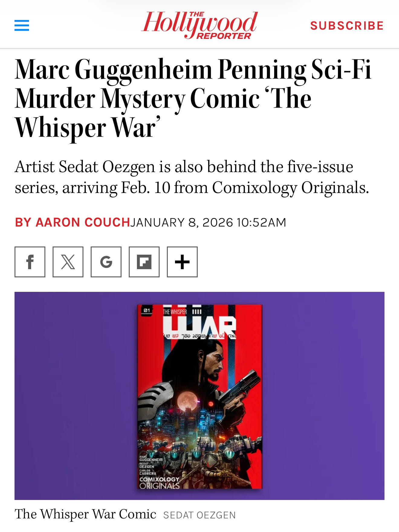Click the creator credits on cover

point(151,465)
